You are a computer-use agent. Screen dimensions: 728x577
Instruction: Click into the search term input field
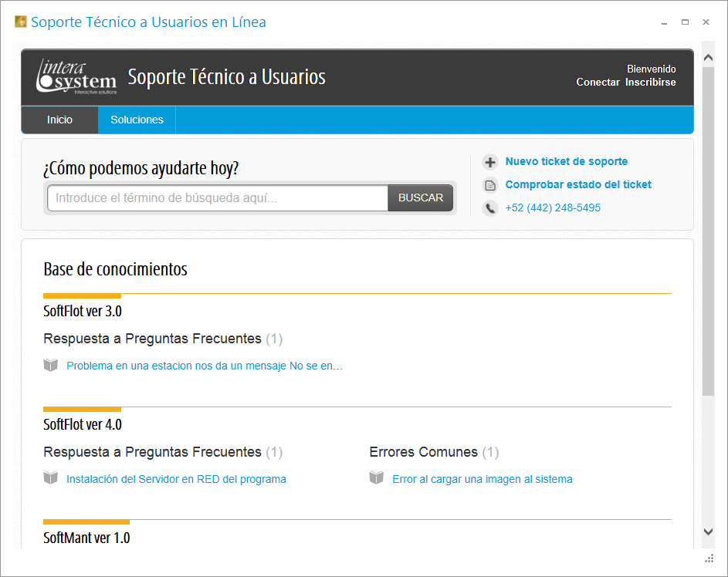point(218,198)
